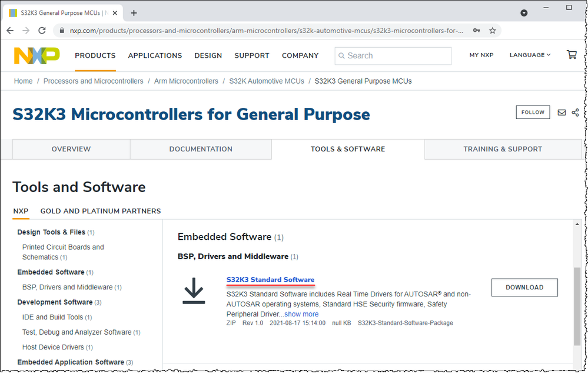Screen dimensions: 588x373
Task: Click the password key icon in address bar
Action: pos(476,31)
